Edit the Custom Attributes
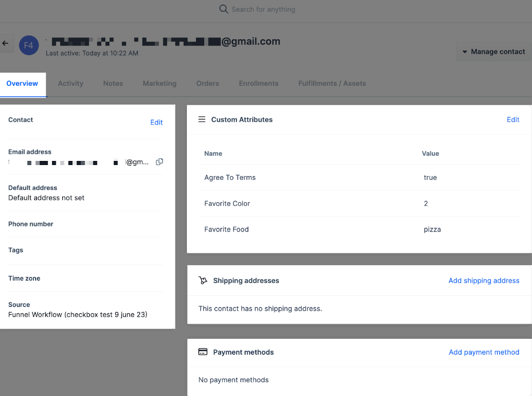The height and width of the screenshot is (396, 532). point(513,120)
